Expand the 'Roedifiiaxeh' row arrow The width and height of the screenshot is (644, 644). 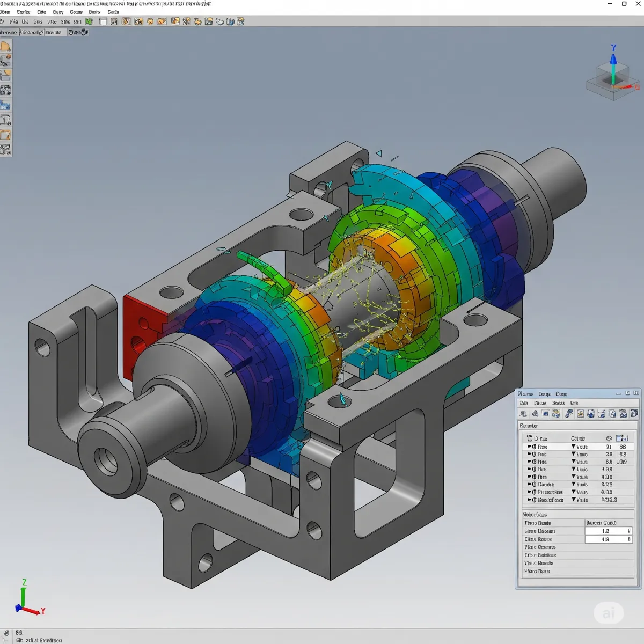(x=529, y=500)
